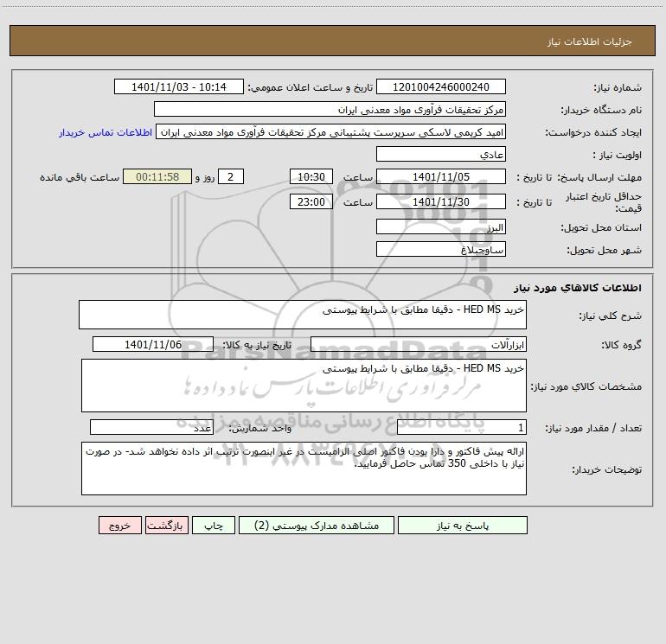
Task: Click the واحد شمارش label
Action: tap(260, 429)
